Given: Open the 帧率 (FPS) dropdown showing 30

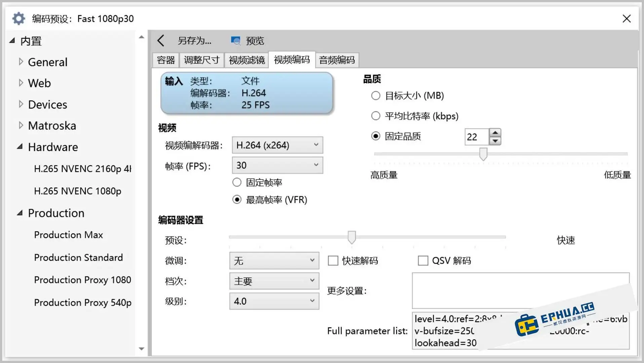Looking at the screenshot, I should pos(277,165).
